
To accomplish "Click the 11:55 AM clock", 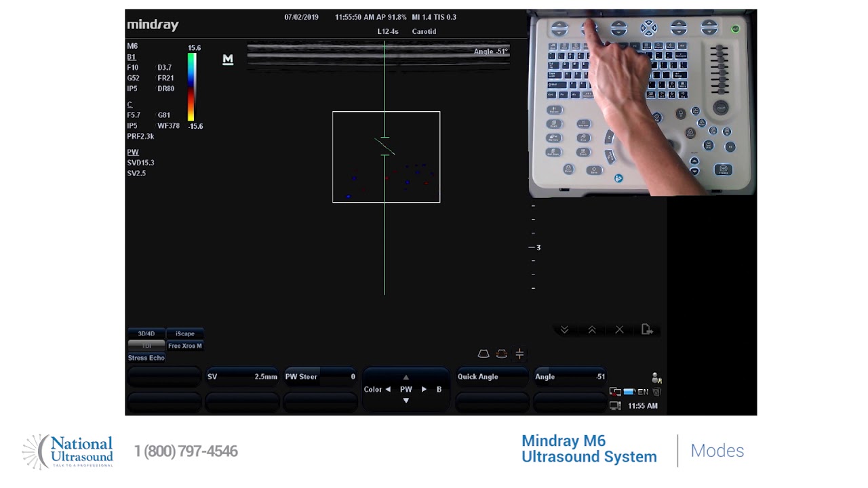I will tap(643, 406).
